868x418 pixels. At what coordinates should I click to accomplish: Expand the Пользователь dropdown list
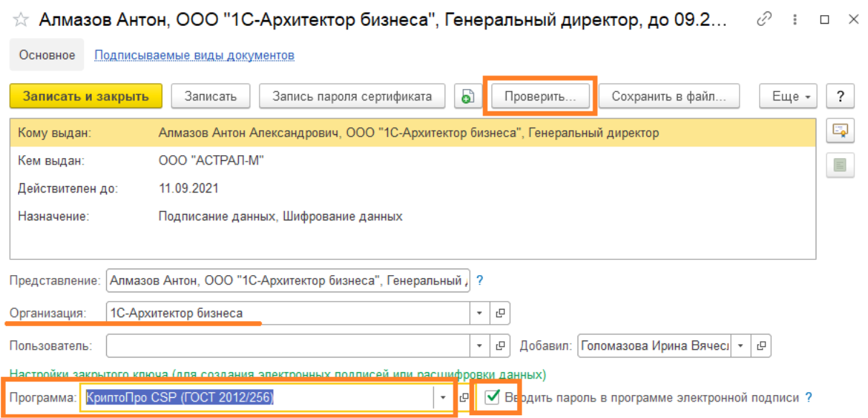(x=479, y=345)
